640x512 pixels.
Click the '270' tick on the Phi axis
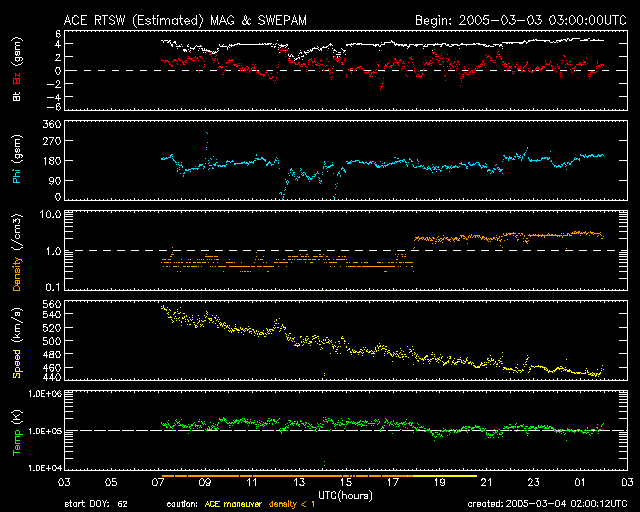click(52, 141)
